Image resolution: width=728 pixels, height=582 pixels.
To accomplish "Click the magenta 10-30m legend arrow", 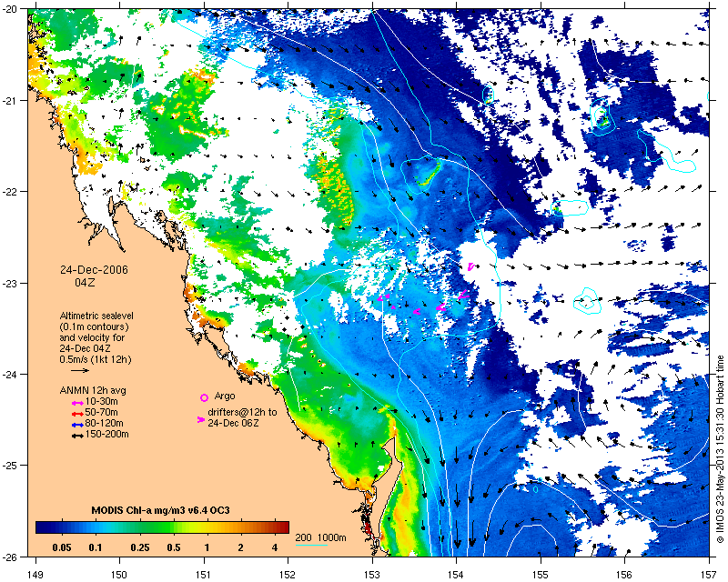I will [x=77, y=403].
